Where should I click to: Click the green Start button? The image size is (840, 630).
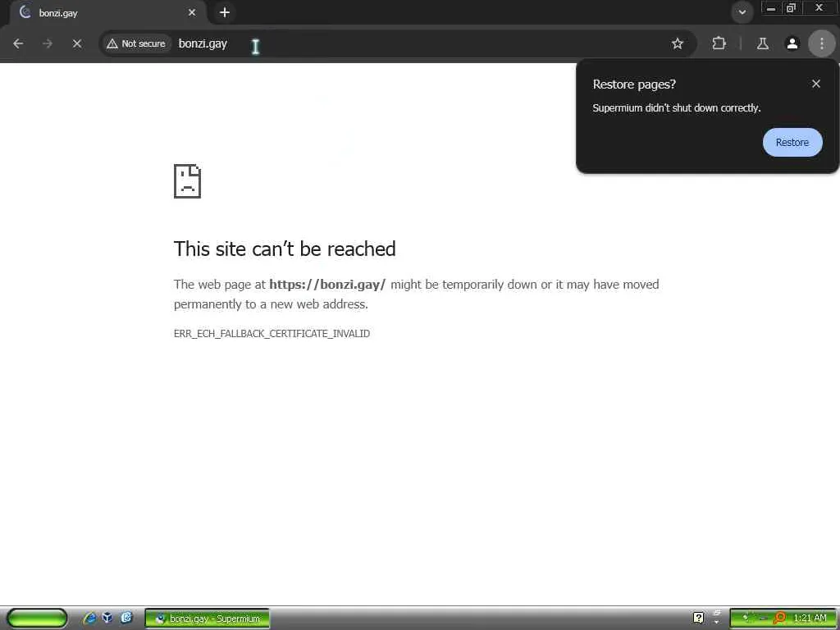38,619
